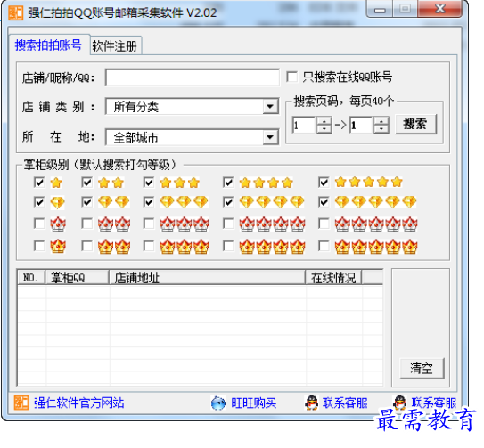This screenshot has width=484, height=448.
Task: Check the two gold crowns checkbox
Action: [87, 246]
